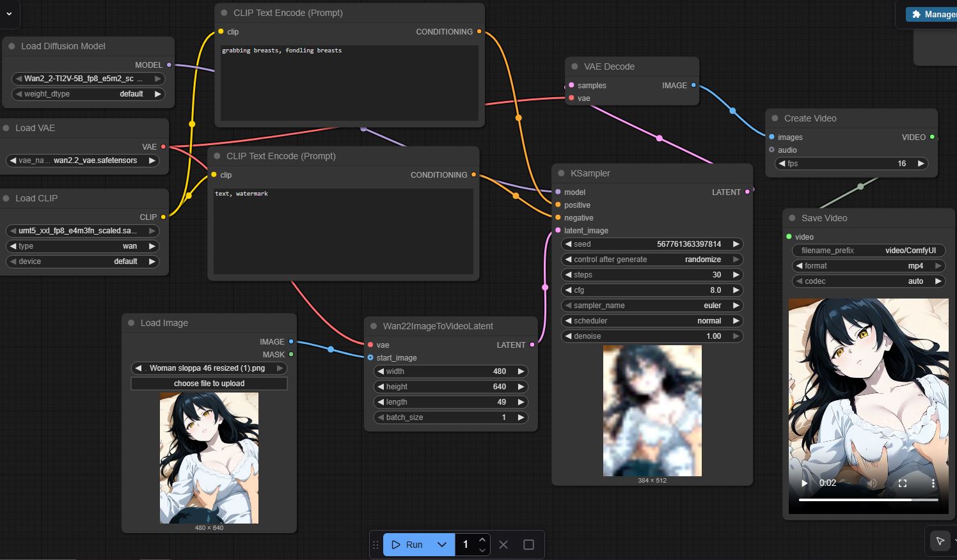Screen dimensions: 957x560
Task: Click the MODEL output port on Load Diffusion Model
Action: [x=169, y=65]
